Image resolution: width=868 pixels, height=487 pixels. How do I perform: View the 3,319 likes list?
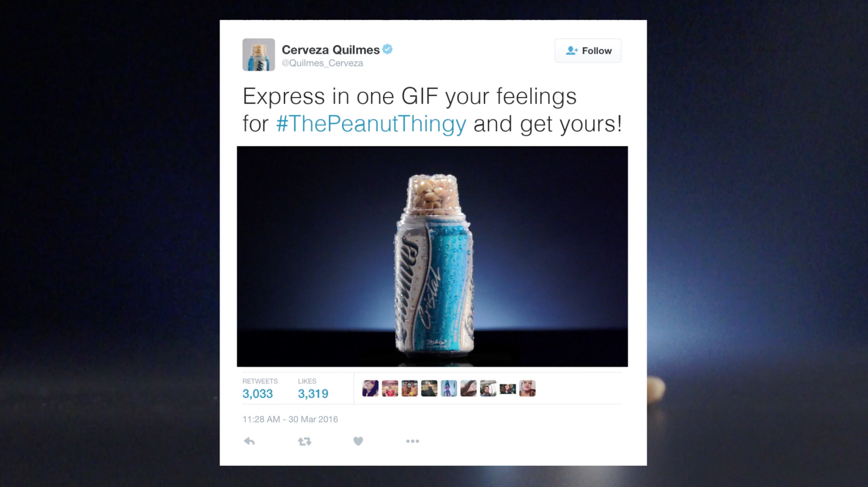pos(313,394)
